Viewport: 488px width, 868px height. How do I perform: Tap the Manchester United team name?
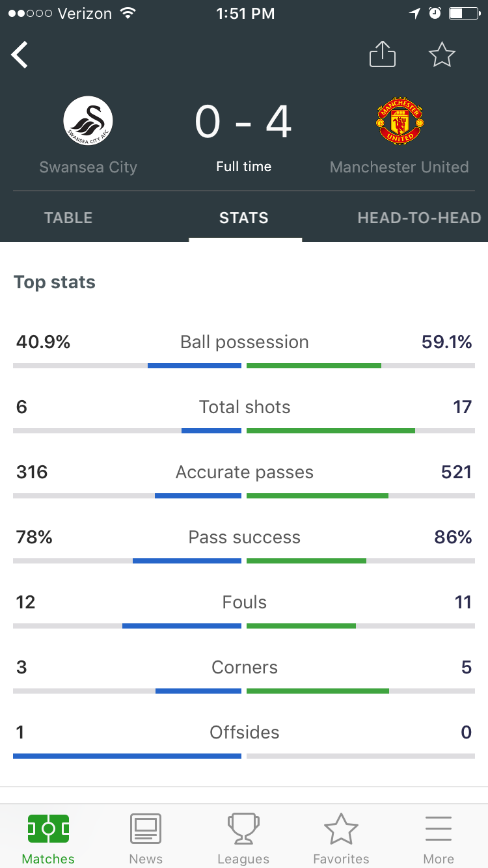pos(400,167)
